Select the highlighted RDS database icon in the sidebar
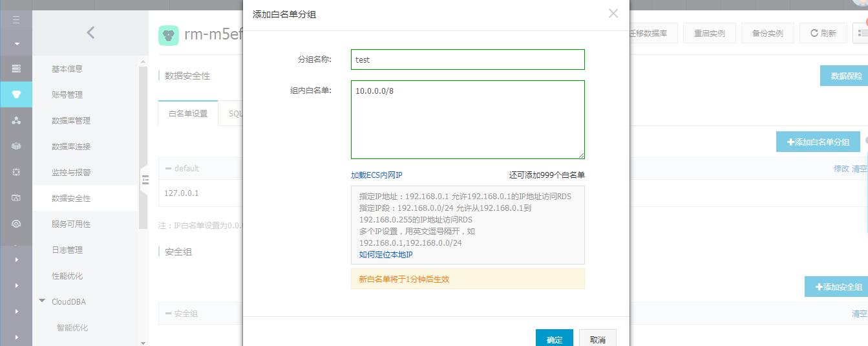This screenshot has height=346, width=868. coord(16,94)
